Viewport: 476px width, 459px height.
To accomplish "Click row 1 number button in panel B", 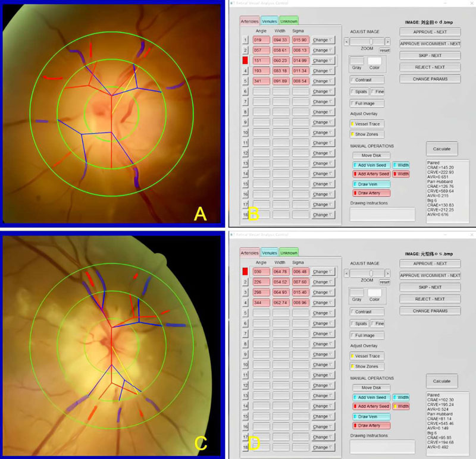I will tap(245, 40).
